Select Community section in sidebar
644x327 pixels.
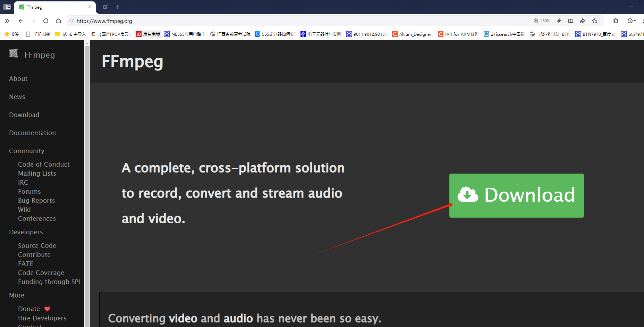click(x=27, y=151)
